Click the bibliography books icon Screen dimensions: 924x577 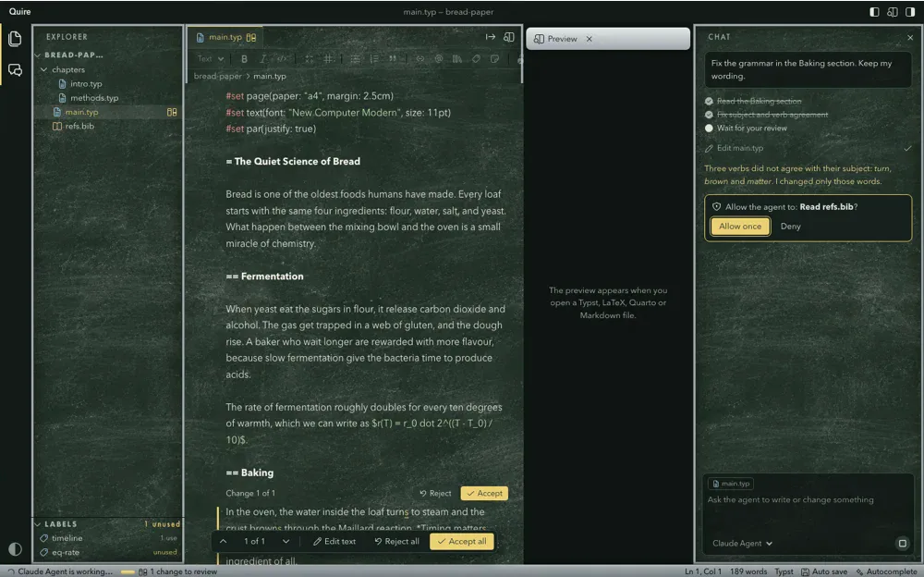tap(457, 59)
